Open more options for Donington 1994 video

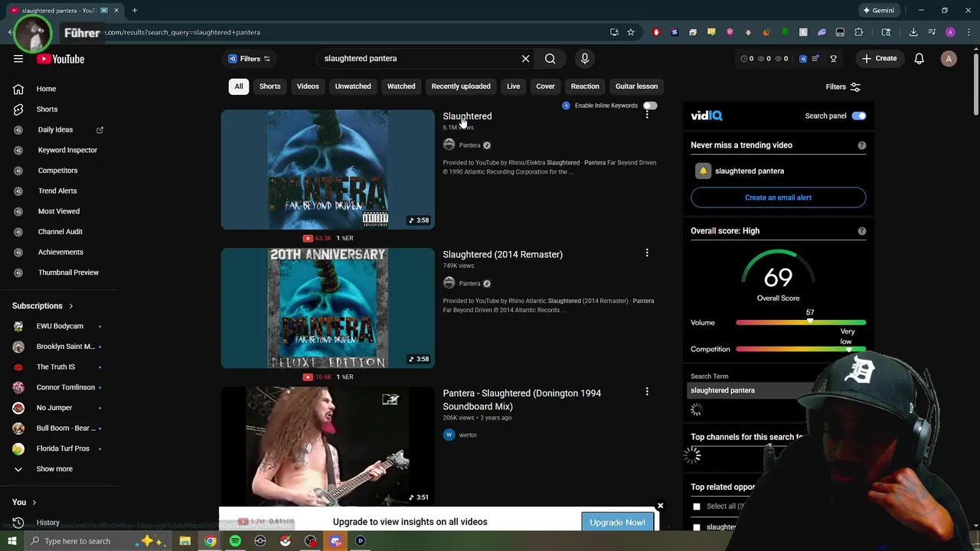pos(647,392)
